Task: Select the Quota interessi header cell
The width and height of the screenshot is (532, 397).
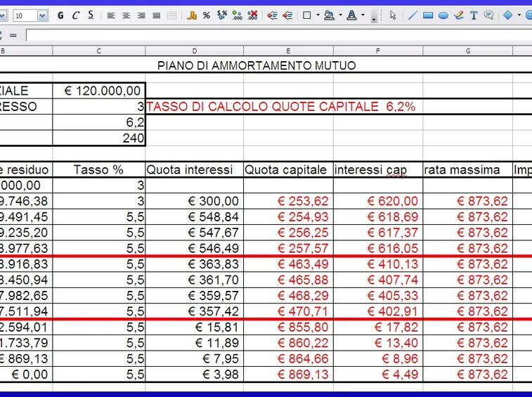Action: pyautogui.click(x=195, y=169)
